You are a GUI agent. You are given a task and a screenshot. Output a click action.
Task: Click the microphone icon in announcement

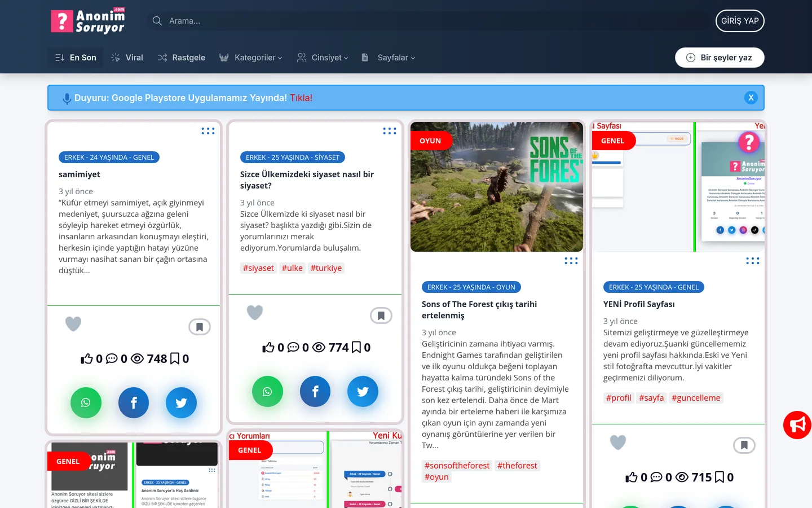(x=67, y=98)
